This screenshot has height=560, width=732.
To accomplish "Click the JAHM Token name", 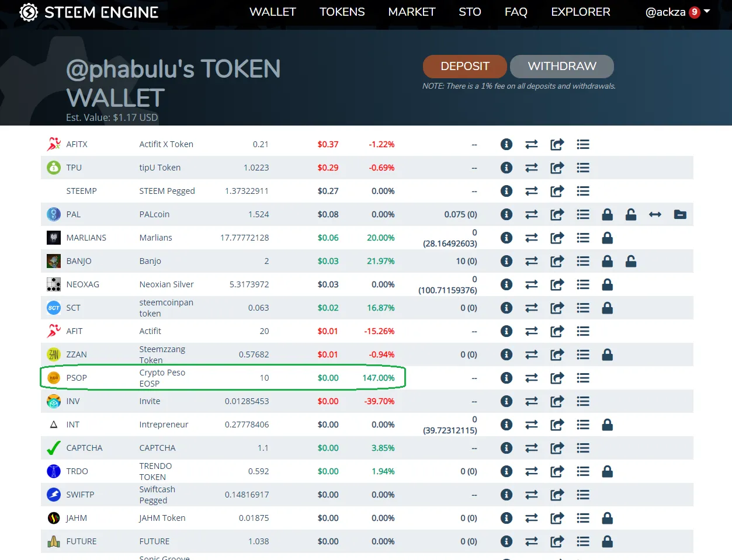I will pos(162,518).
